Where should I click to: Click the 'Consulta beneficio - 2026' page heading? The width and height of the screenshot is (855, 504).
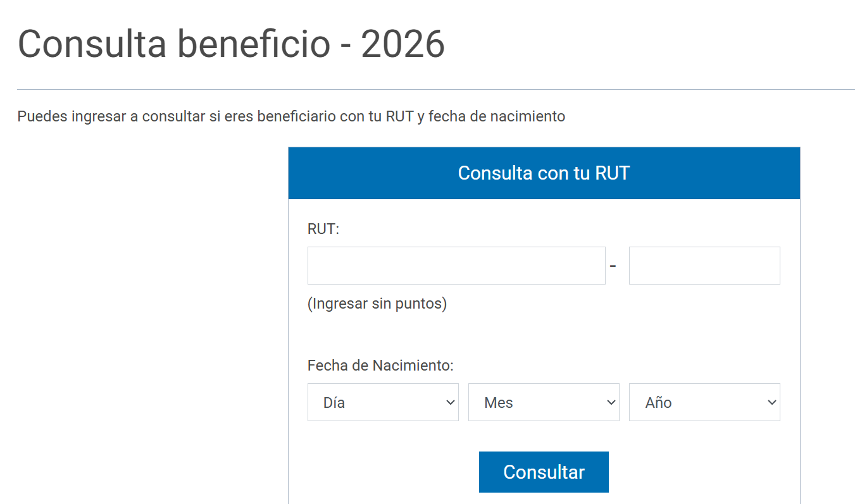[231, 44]
